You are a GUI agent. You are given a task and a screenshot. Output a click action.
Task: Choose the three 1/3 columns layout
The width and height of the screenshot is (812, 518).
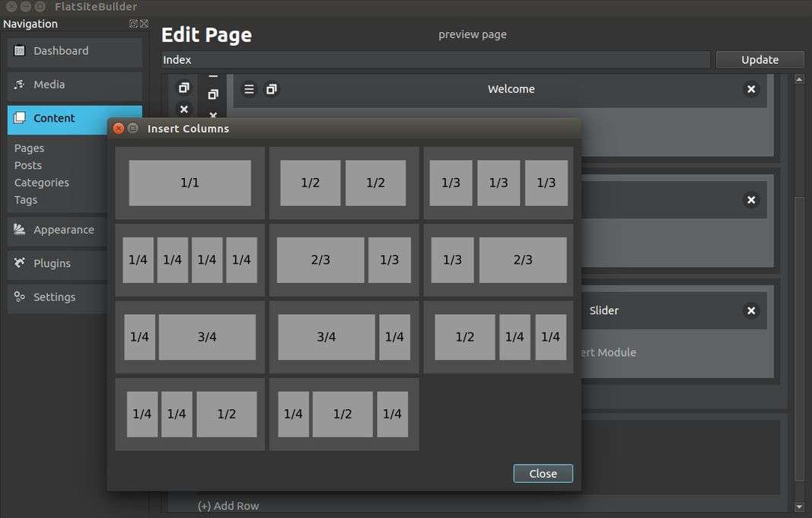[498, 183]
